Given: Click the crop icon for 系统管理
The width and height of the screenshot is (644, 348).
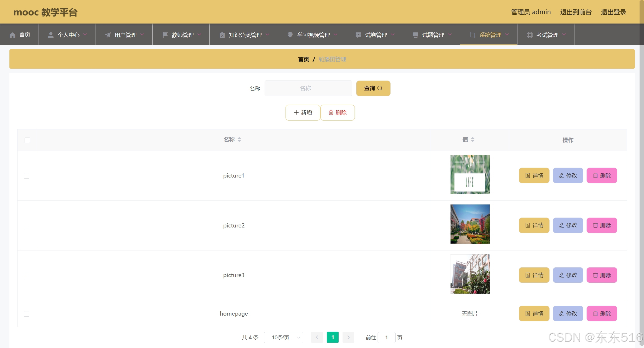Looking at the screenshot, I should [472, 35].
